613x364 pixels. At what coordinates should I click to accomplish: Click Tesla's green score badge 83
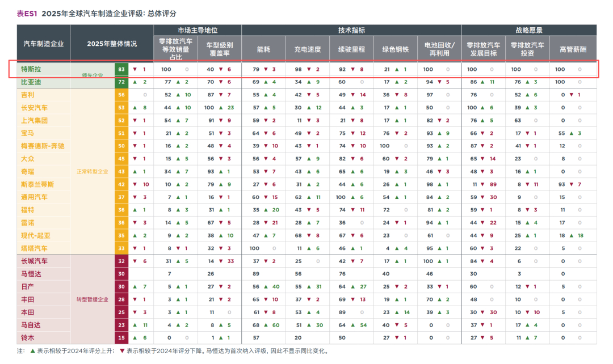pos(121,69)
